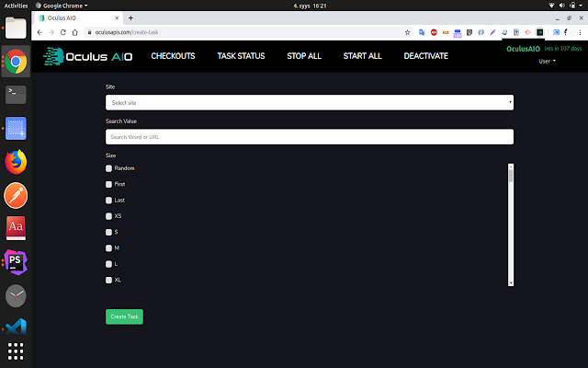This screenshot has height=368, width=588.
Task: Click the browser home icon
Action: pyautogui.click(x=75, y=32)
